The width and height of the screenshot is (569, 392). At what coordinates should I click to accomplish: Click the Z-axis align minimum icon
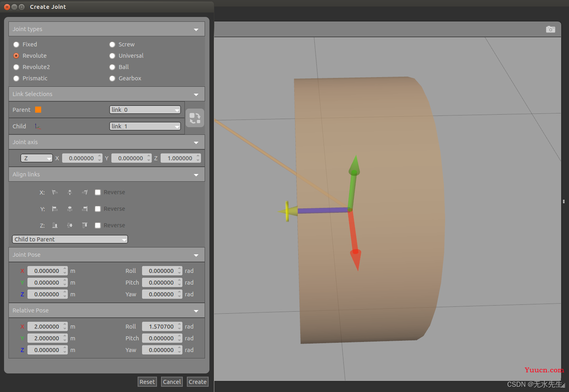[55, 225]
